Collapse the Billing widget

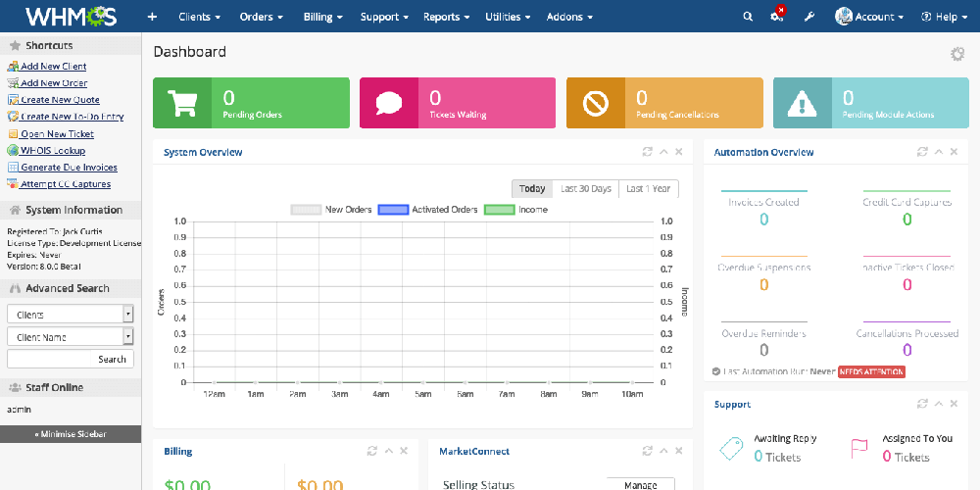pyautogui.click(x=389, y=451)
